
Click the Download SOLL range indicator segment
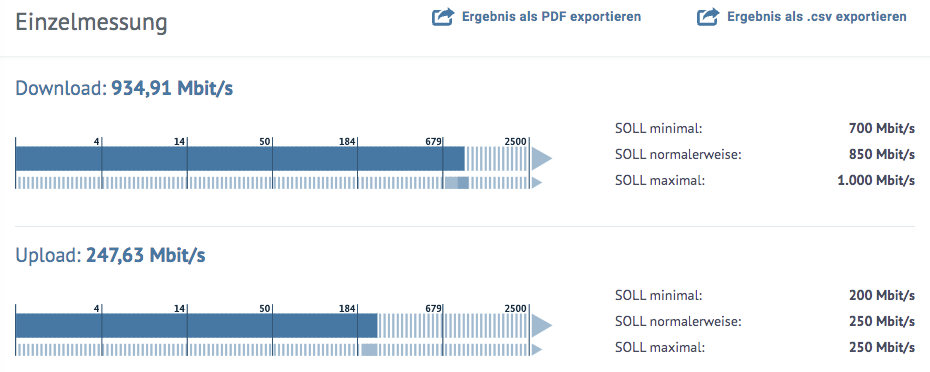coord(457,183)
